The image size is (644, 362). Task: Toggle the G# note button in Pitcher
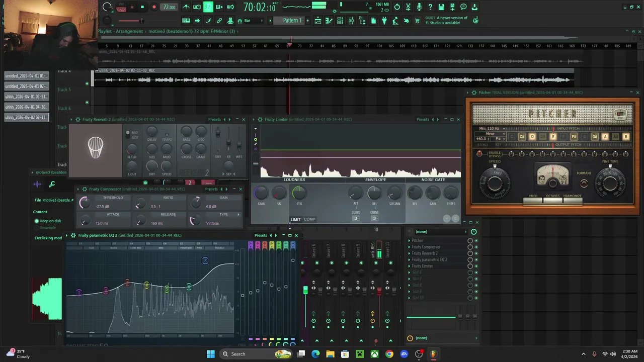coord(595,137)
